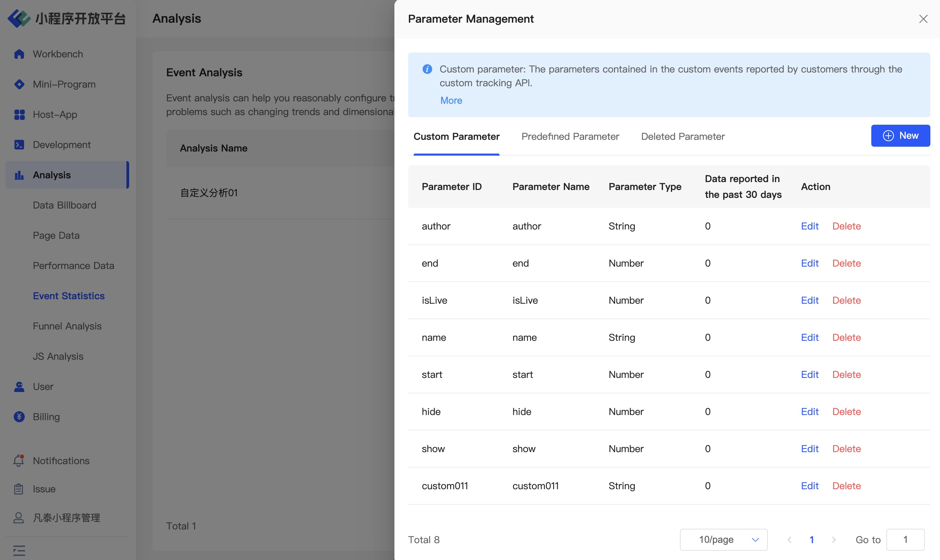Switch to Custom Parameter tab
Image resolution: width=940 pixels, height=560 pixels.
coord(456,137)
